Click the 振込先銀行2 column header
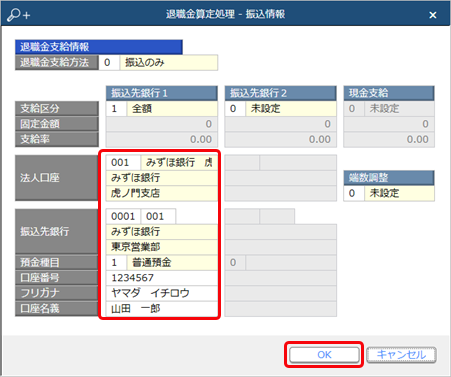Viewport: 451px width, 377px height. coord(281,93)
